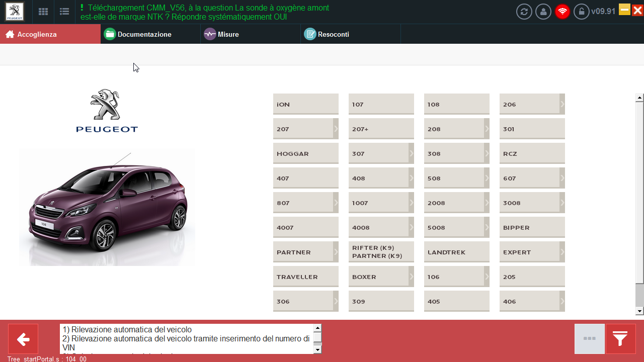Expand the 508 model submenu arrow
The image size is (644, 362).
click(x=487, y=178)
